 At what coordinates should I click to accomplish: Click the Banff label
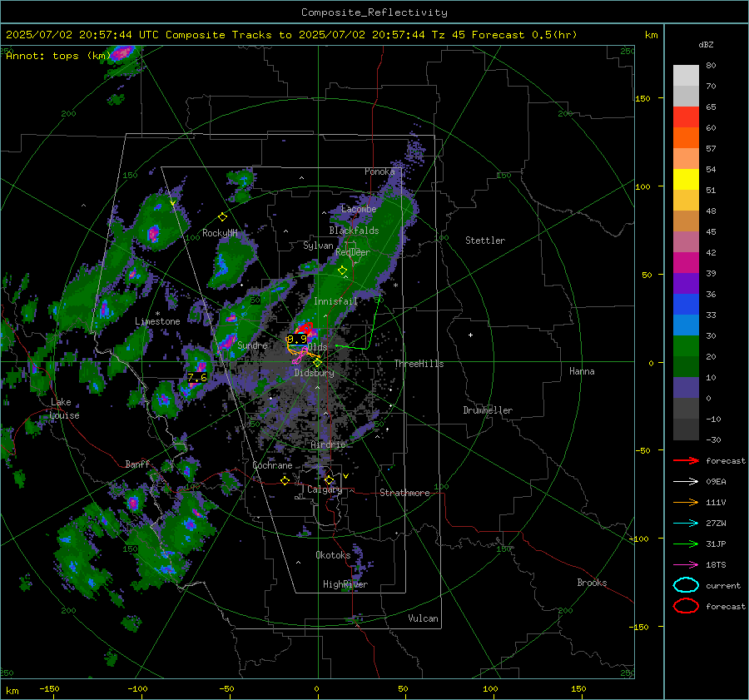coord(137,464)
